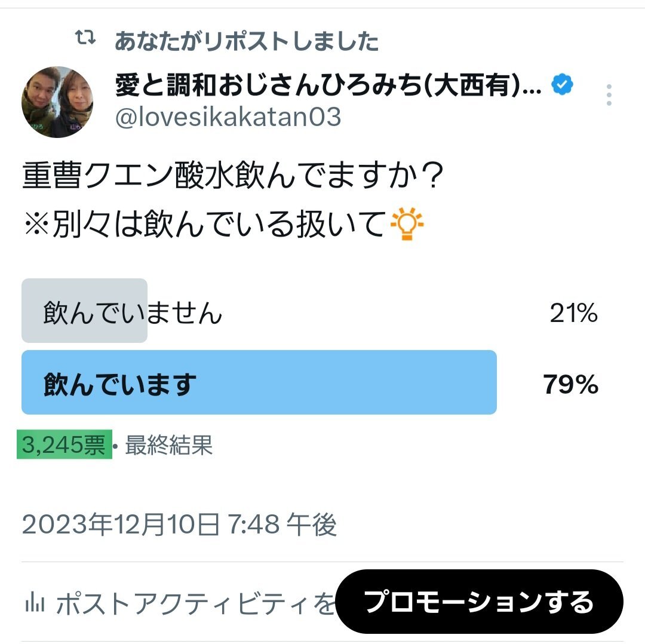Tap the light bulb emoji
This screenshot has height=644, width=645.
point(407,225)
